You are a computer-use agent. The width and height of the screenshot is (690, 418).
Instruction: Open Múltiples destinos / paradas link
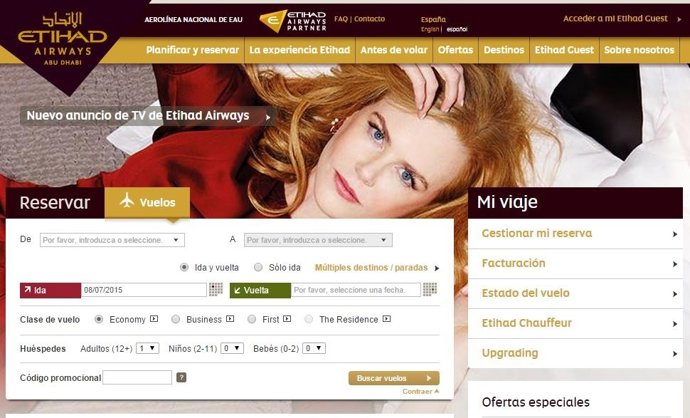coord(372,268)
